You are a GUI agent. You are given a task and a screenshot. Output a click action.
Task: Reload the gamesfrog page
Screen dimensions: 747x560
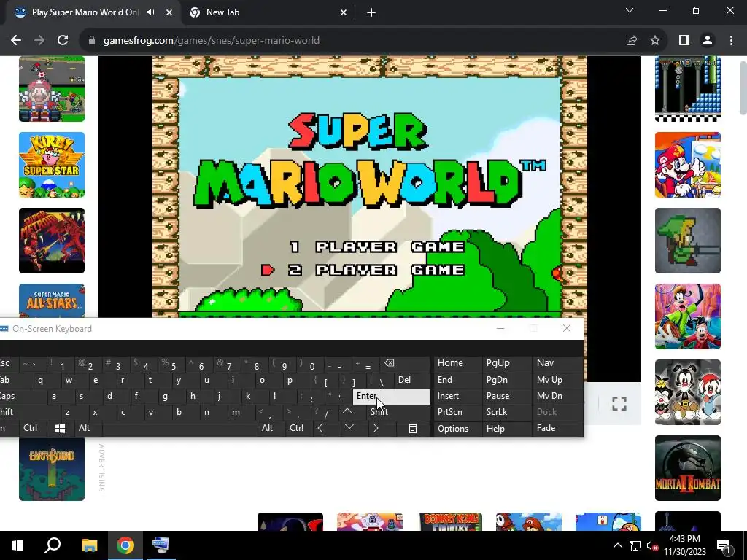pyautogui.click(x=63, y=41)
